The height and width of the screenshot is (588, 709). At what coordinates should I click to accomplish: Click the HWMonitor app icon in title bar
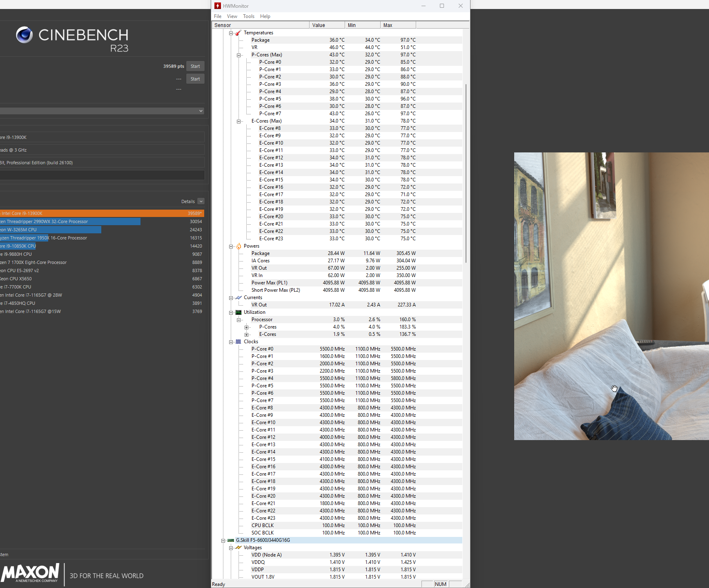tap(218, 6)
